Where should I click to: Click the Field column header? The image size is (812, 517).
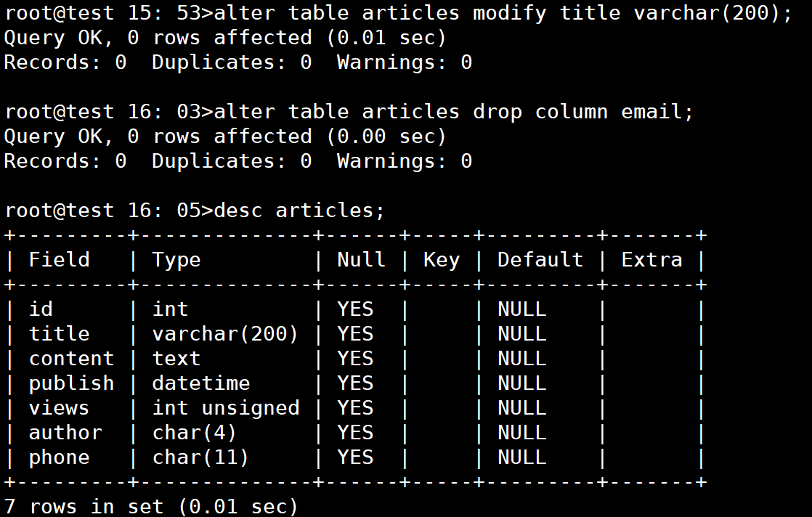tap(59, 259)
